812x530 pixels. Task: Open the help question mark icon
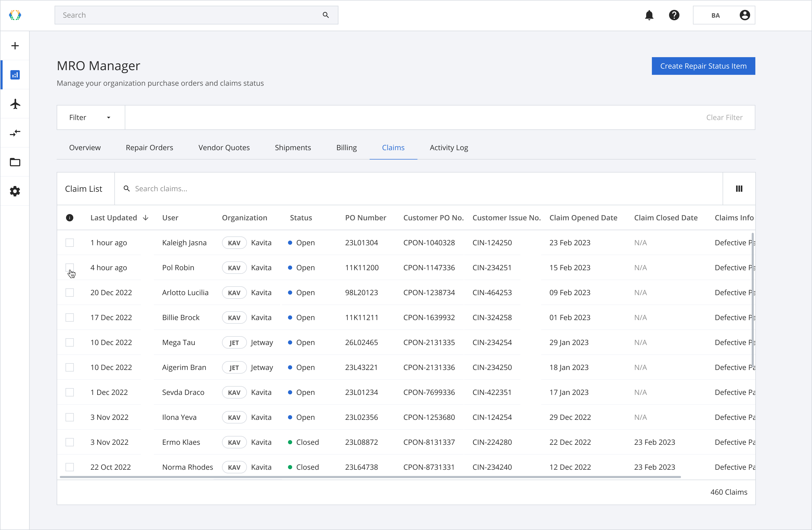pos(674,15)
